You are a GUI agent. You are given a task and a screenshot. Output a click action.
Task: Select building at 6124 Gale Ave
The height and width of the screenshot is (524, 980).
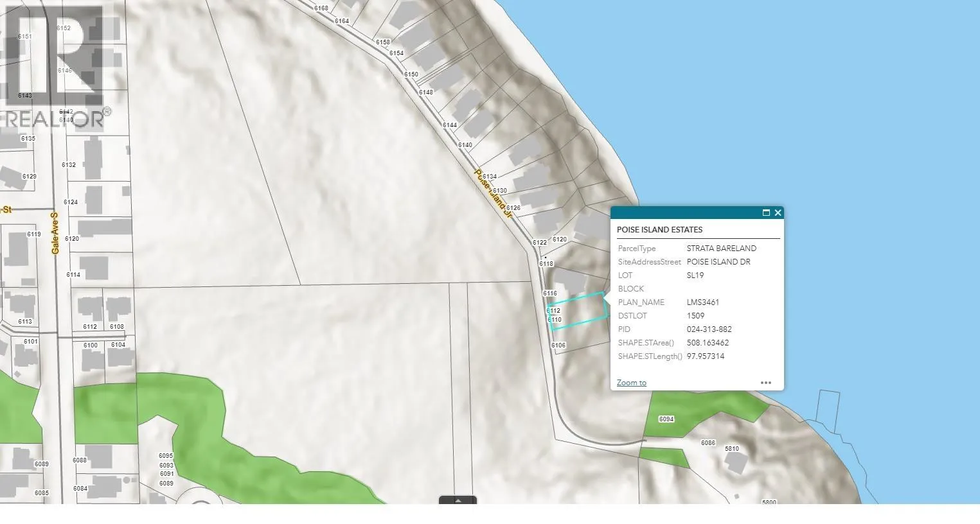click(94, 200)
